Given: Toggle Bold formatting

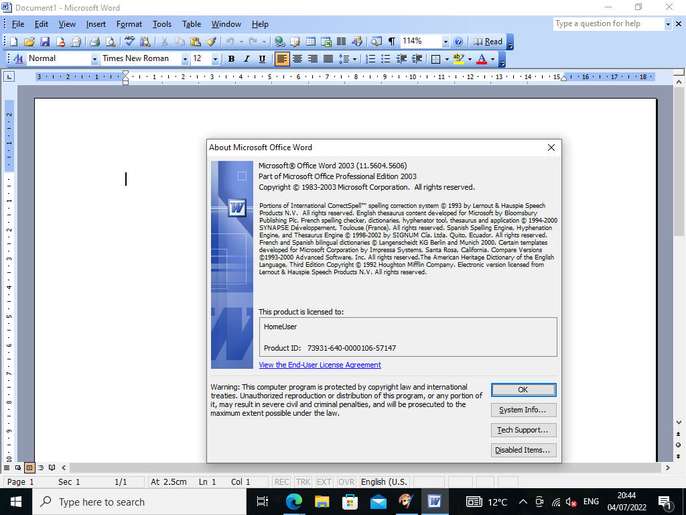Looking at the screenshot, I should pyautogui.click(x=231, y=59).
